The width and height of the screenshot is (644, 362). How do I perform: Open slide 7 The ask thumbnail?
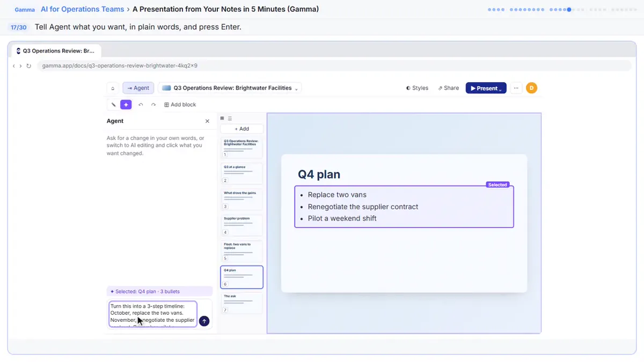[x=241, y=303]
